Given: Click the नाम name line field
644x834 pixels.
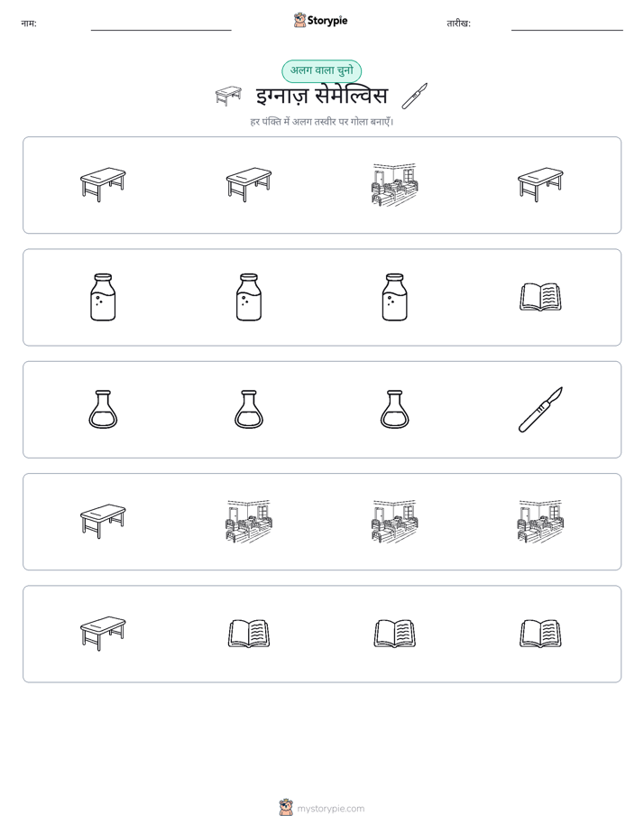Looking at the screenshot, I should pyautogui.click(x=161, y=24).
